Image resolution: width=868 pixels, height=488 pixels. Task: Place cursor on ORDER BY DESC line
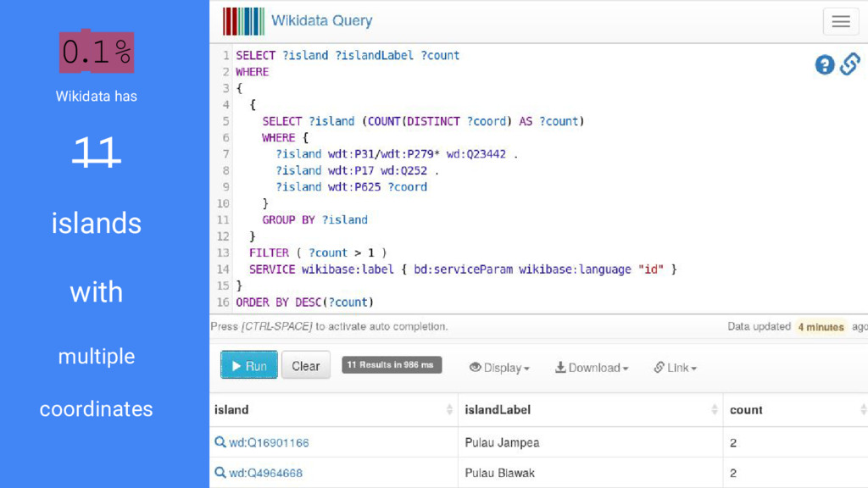click(x=304, y=302)
